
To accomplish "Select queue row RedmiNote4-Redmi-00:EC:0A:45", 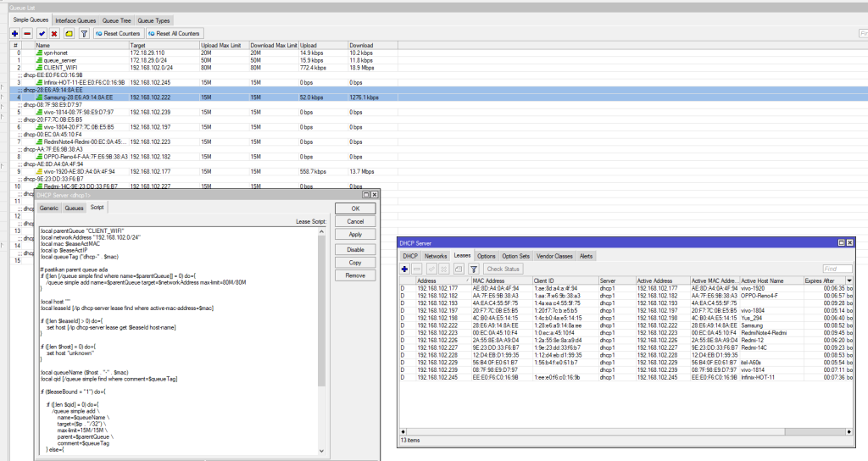I will pyautogui.click(x=203, y=142).
